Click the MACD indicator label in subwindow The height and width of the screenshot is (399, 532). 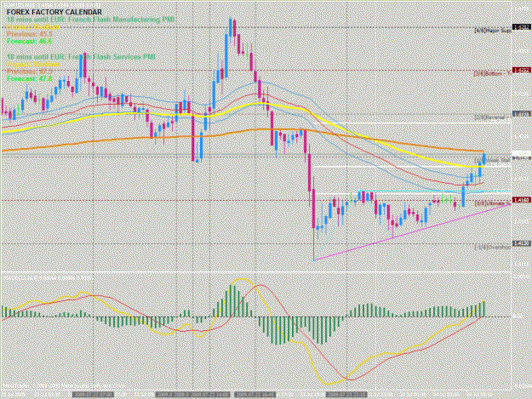coord(47,277)
